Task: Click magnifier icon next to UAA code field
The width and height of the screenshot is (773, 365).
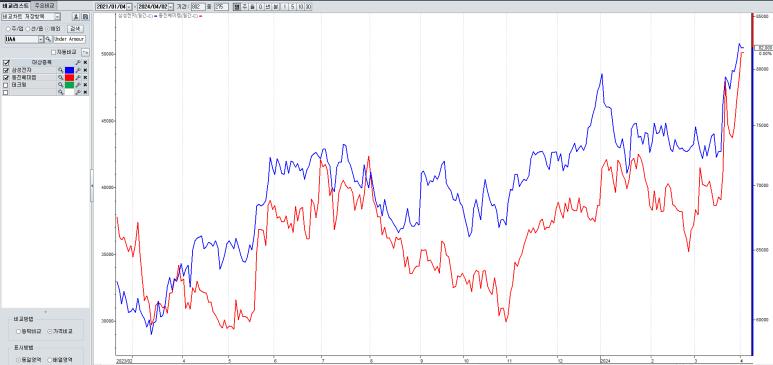Action: [48, 39]
